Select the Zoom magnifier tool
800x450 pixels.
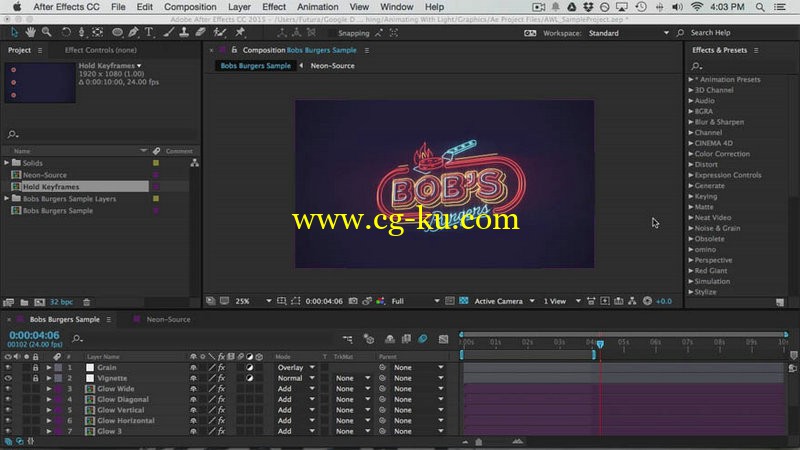click(x=47, y=33)
